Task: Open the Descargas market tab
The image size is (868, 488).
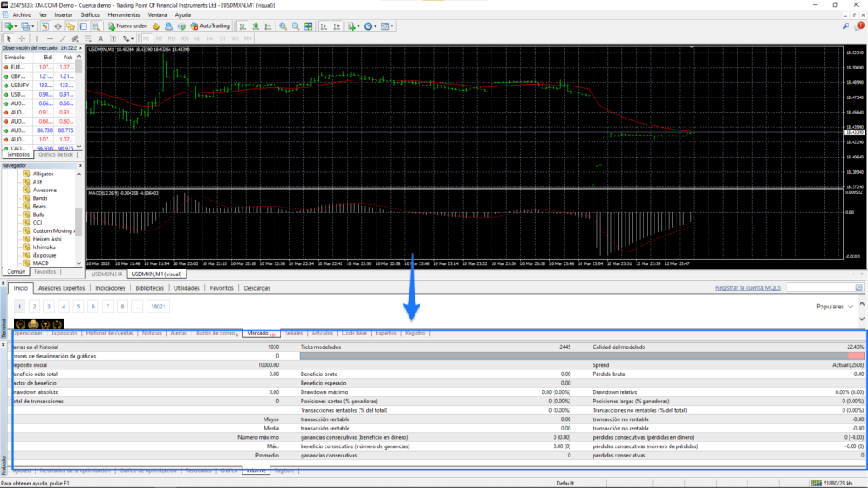Action: (x=257, y=288)
